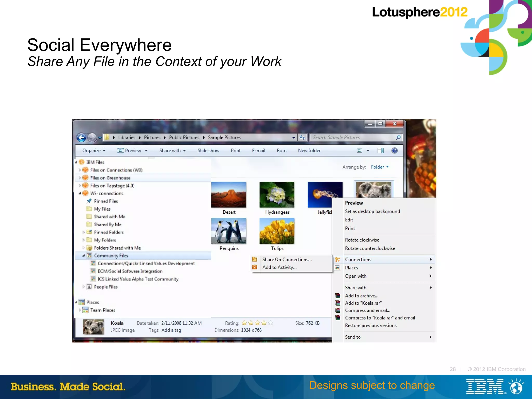
Task: Click the Shared with Me folder icon
Action: pyautogui.click(x=89, y=217)
